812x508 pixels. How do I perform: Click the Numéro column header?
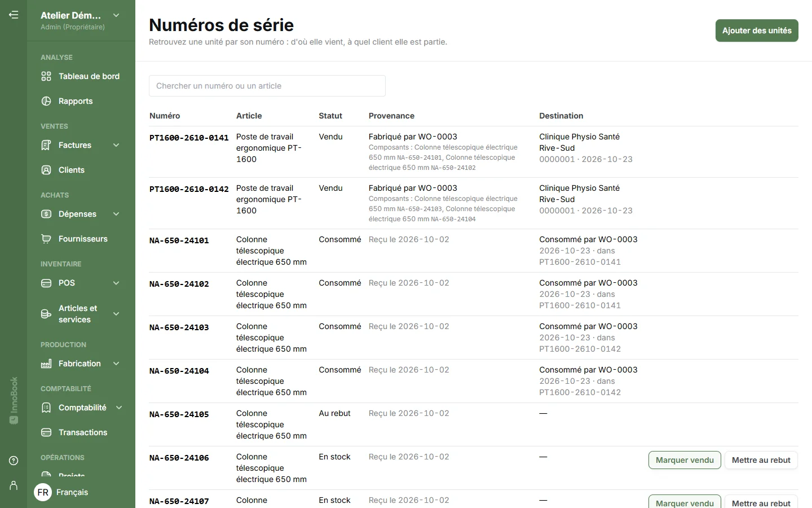[x=165, y=116]
